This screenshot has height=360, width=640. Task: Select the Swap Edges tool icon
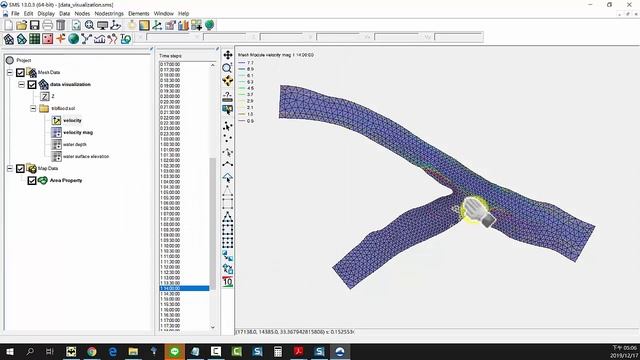228,256
